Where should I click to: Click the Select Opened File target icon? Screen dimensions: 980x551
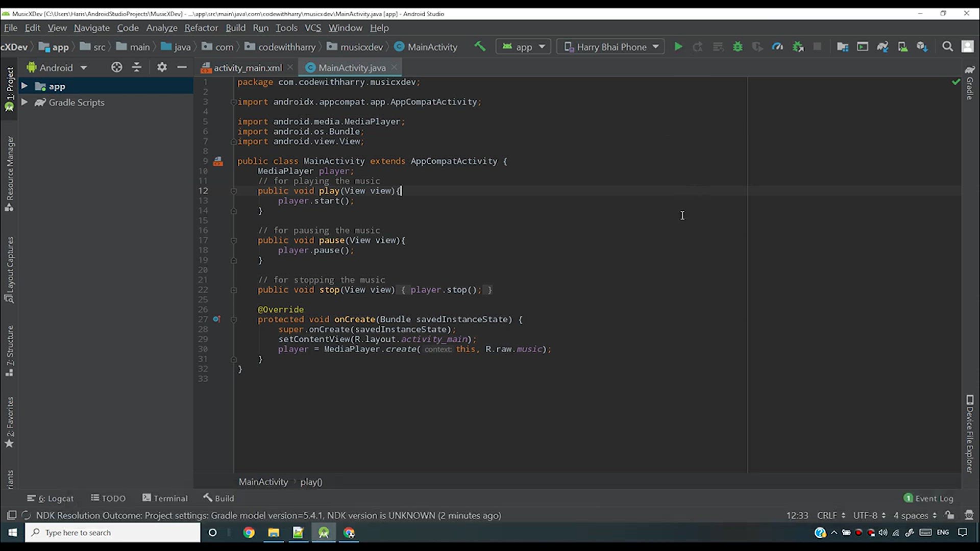(x=116, y=67)
